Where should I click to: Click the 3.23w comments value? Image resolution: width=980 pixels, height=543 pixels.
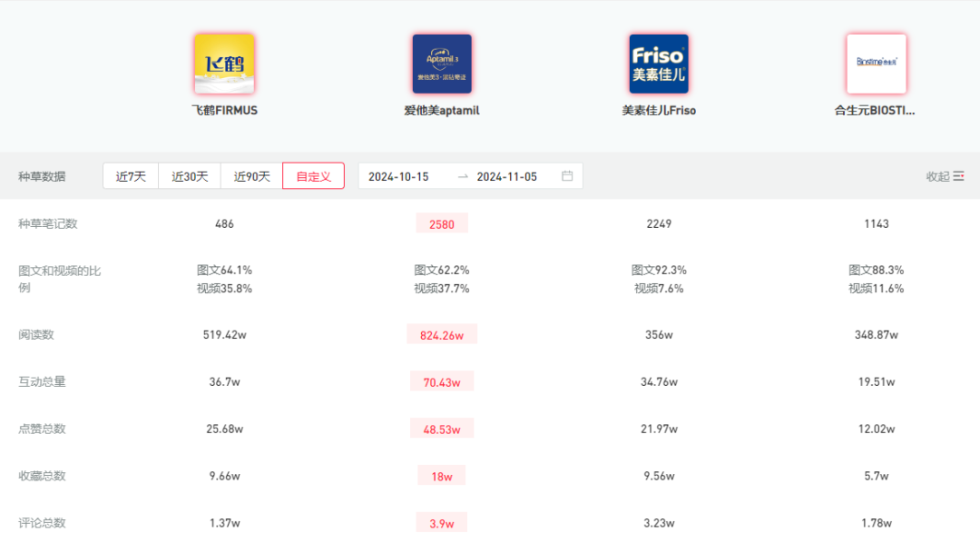click(x=659, y=522)
